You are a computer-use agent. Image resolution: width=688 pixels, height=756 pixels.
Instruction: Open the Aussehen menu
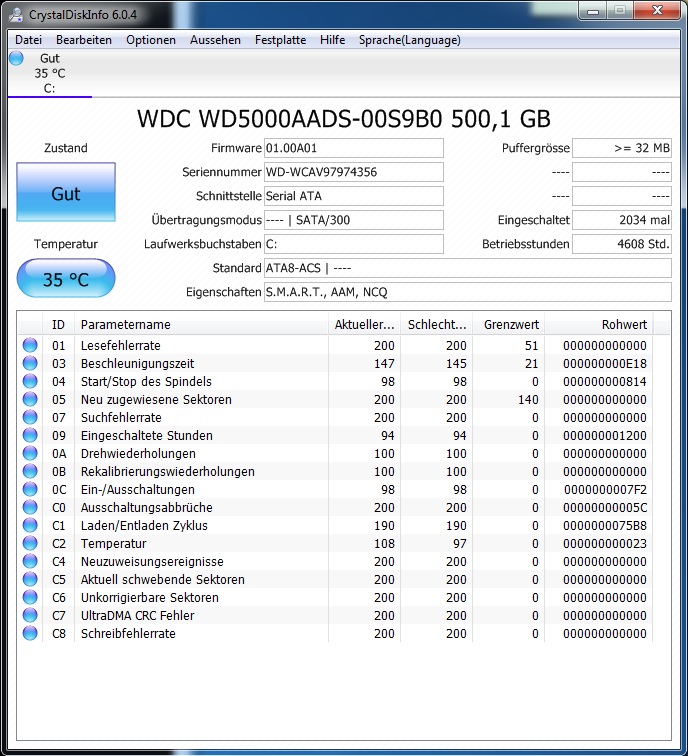(215, 40)
